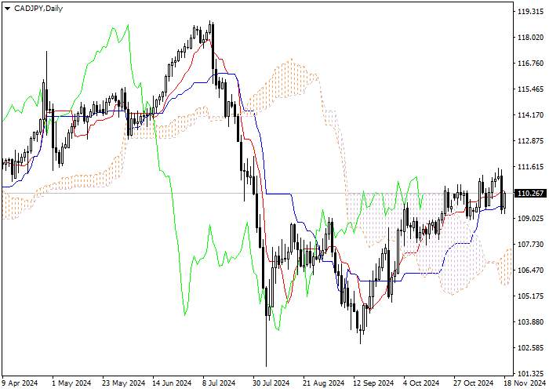Click the 112.875 price axis label

click(x=530, y=141)
